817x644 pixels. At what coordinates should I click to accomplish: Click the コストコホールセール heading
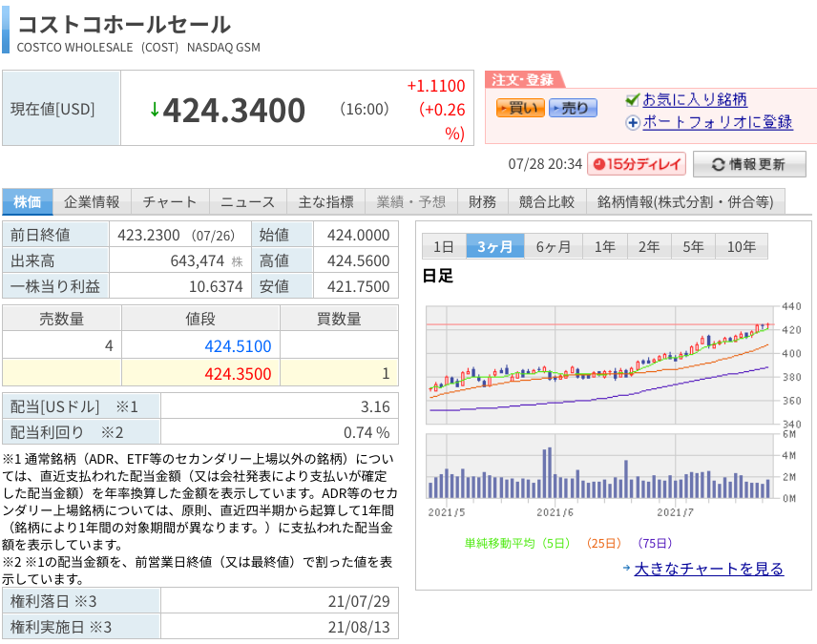(x=124, y=25)
